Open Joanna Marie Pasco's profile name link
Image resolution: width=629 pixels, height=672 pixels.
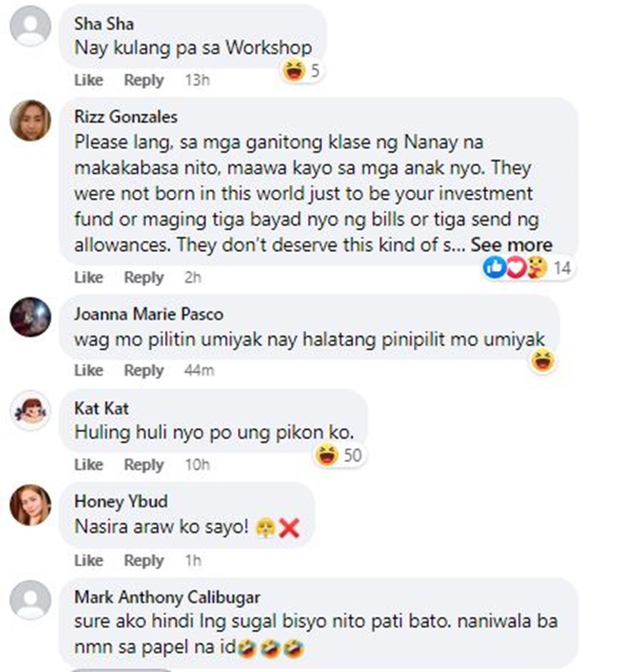point(148,314)
